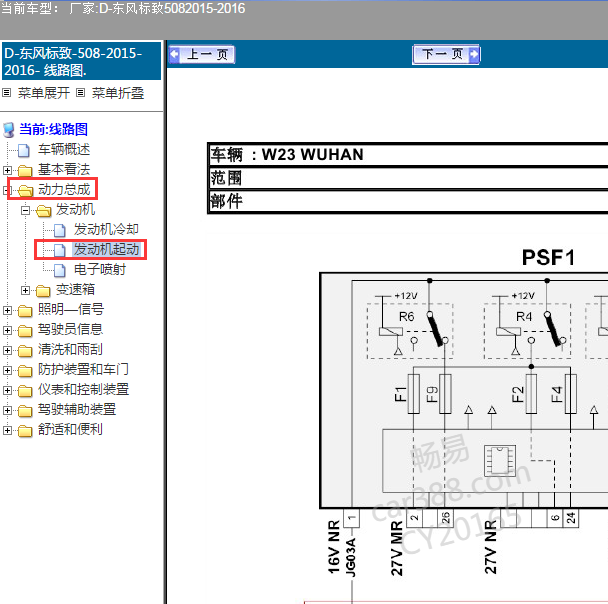608x604 pixels.
Task: Open the 电子喷射 page
Action: click(100, 269)
